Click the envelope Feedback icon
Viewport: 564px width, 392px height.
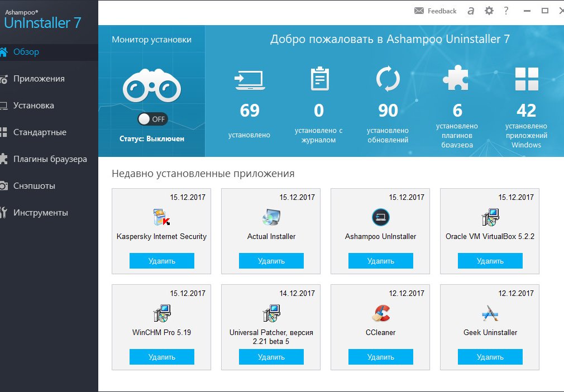point(419,11)
